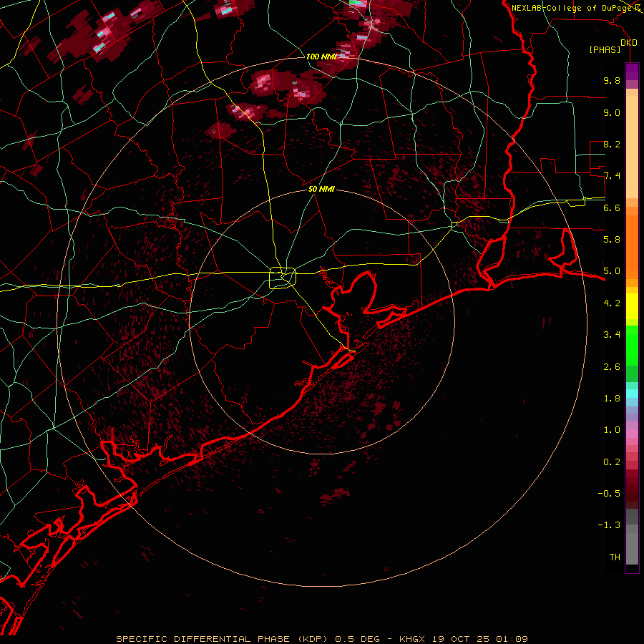The height and width of the screenshot is (644, 644).
Task: Click the -0.5 scale value
Action: click(609, 494)
